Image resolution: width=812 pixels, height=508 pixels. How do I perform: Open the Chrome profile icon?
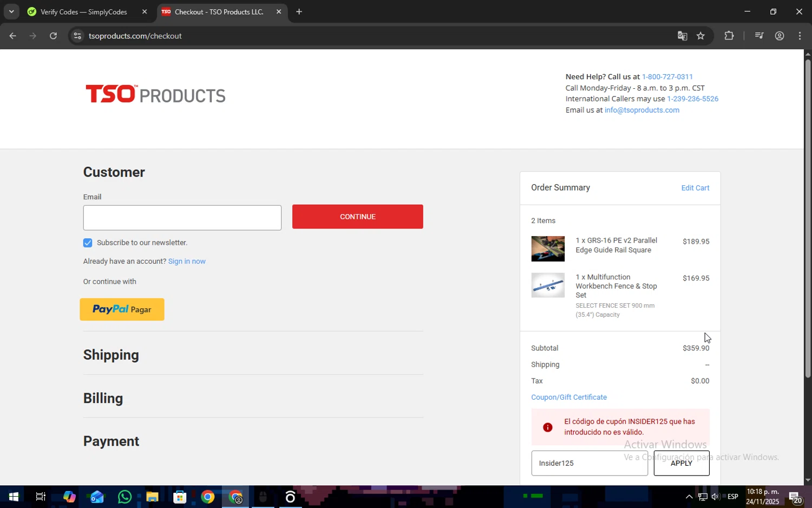[780, 36]
